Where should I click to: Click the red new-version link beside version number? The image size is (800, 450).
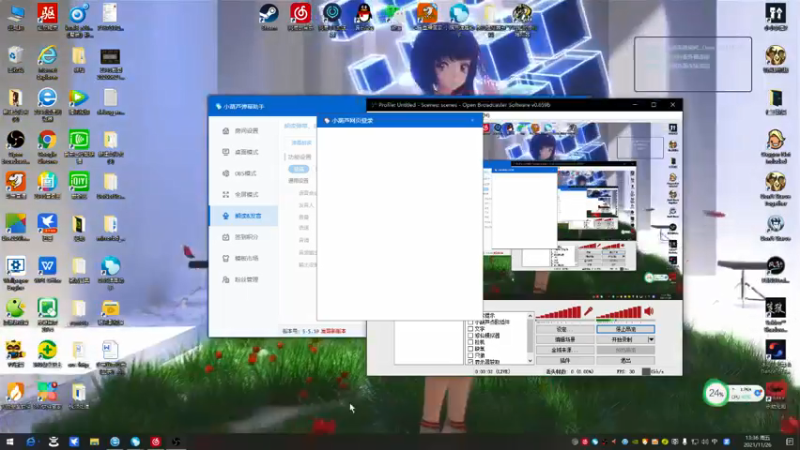point(333,331)
